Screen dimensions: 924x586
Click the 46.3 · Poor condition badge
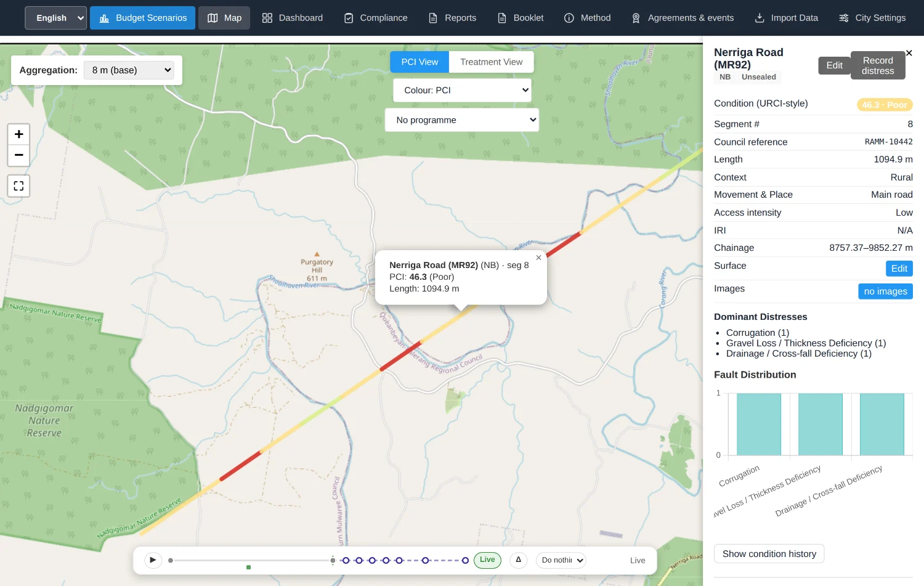click(x=885, y=105)
